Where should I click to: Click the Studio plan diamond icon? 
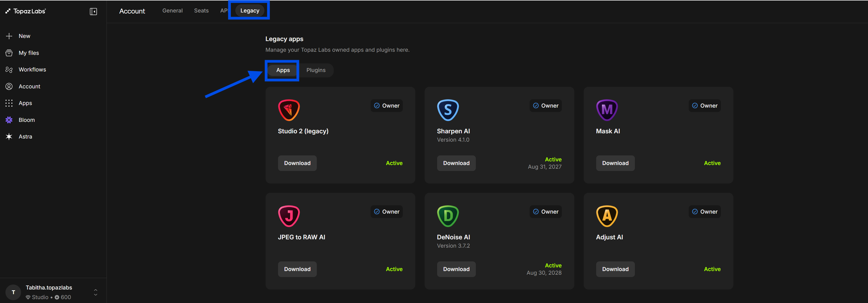tap(28, 297)
